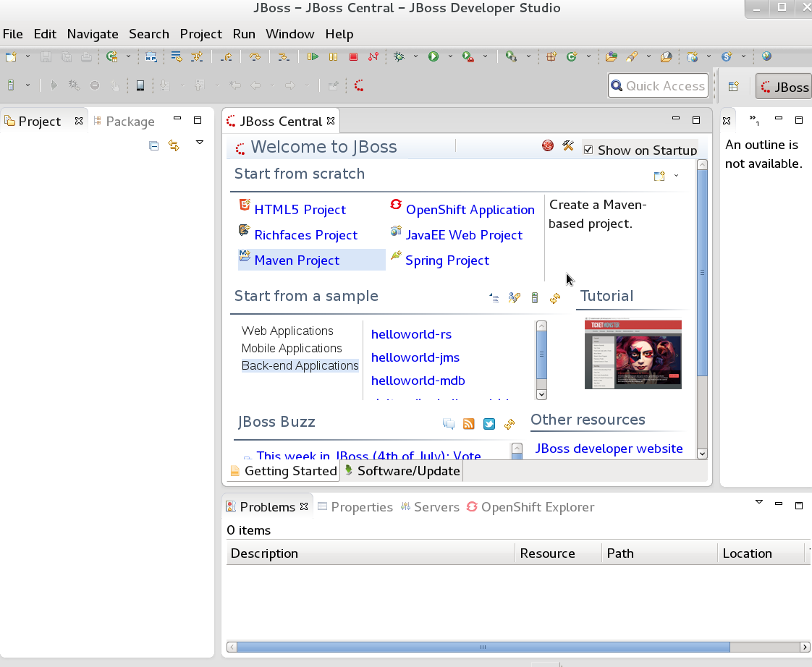Click the red Terminate stop icon

tap(353, 57)
